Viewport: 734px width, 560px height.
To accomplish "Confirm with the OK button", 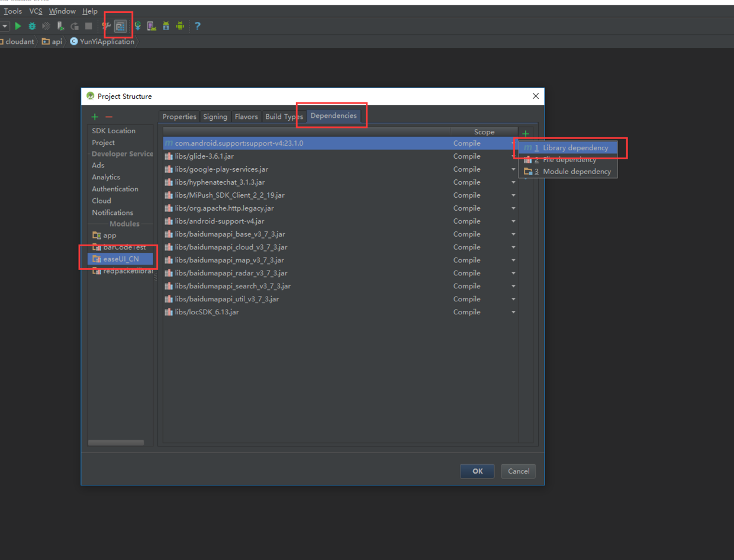I will click(478, 471).
